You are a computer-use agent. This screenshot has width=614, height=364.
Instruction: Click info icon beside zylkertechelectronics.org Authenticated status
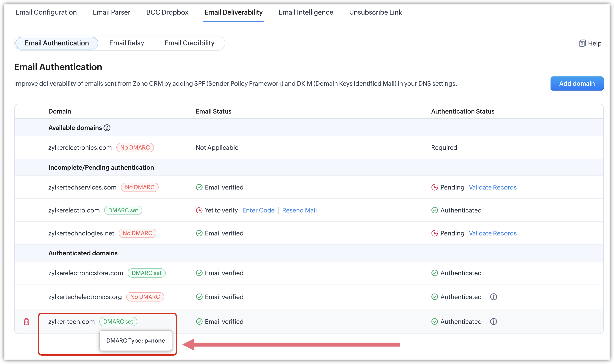tap(493, 297)
